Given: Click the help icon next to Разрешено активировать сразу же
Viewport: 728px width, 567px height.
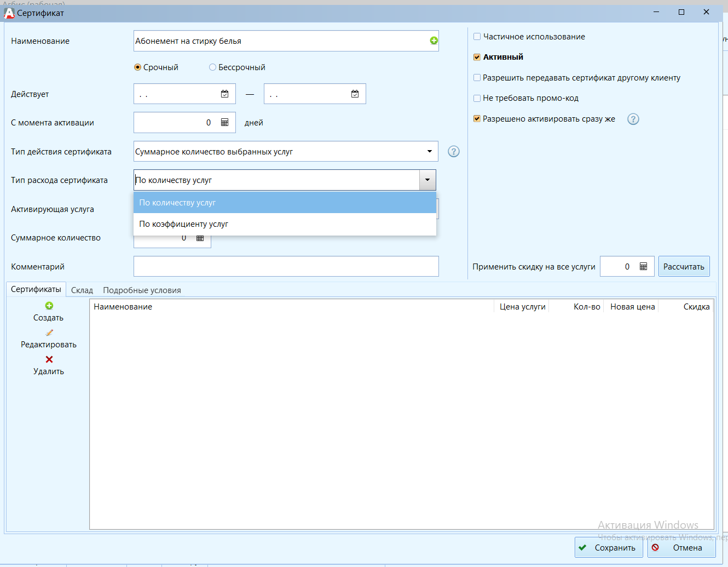Looking at the screenshot, I should [633, 119].
